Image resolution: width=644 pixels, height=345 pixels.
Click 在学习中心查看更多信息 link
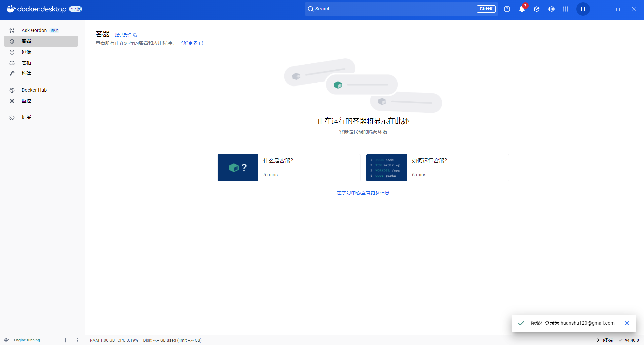tap(363, 193)
